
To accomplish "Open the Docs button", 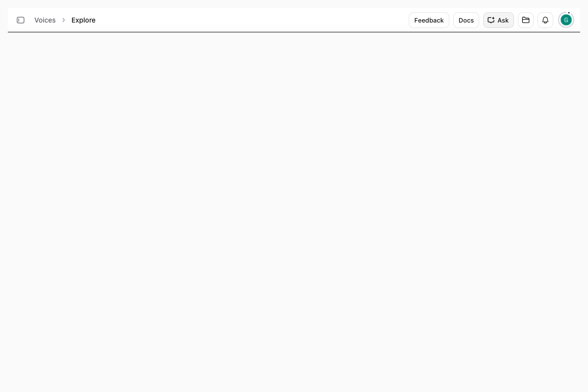I will 466,20.
